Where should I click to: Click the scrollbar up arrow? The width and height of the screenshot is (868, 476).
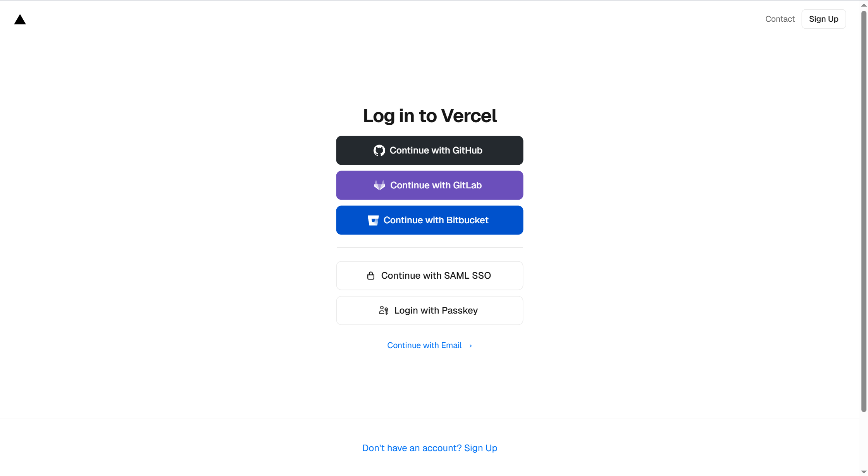864,5
